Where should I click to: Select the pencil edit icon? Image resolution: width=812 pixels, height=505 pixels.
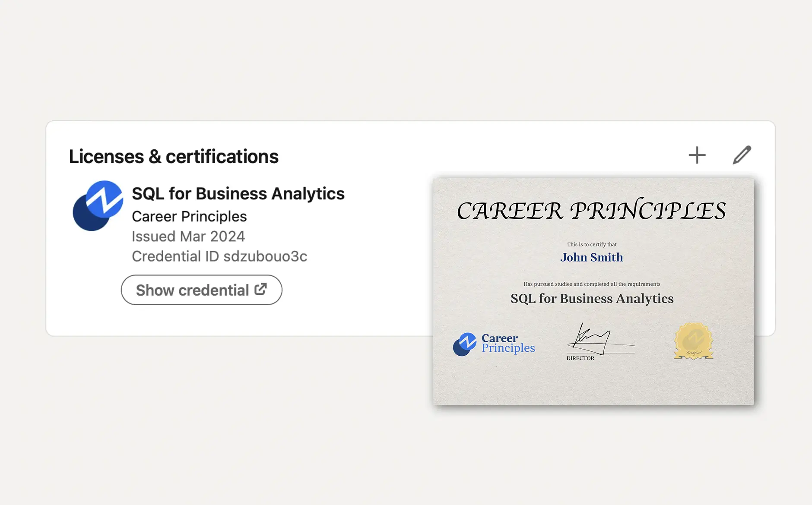(742, 155)
